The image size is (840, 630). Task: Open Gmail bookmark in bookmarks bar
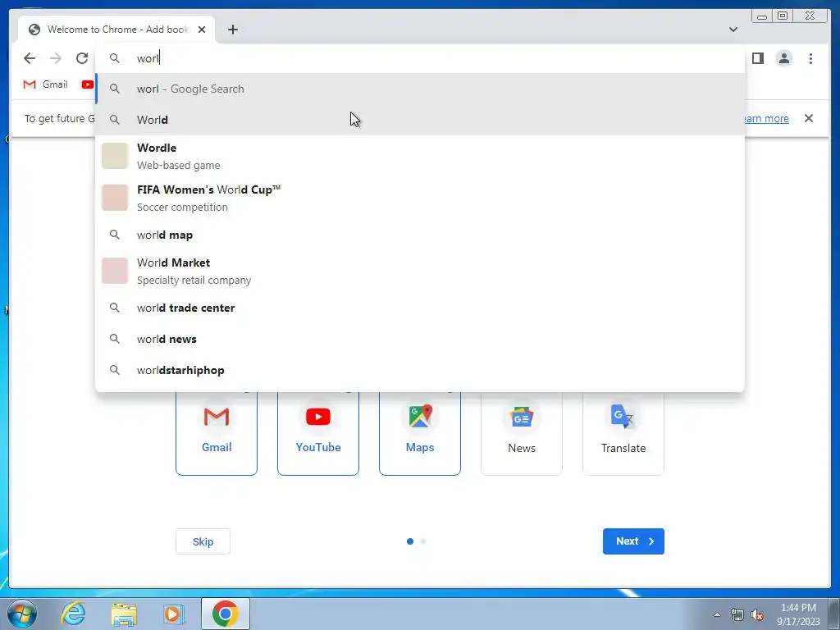tap(46, 84)
